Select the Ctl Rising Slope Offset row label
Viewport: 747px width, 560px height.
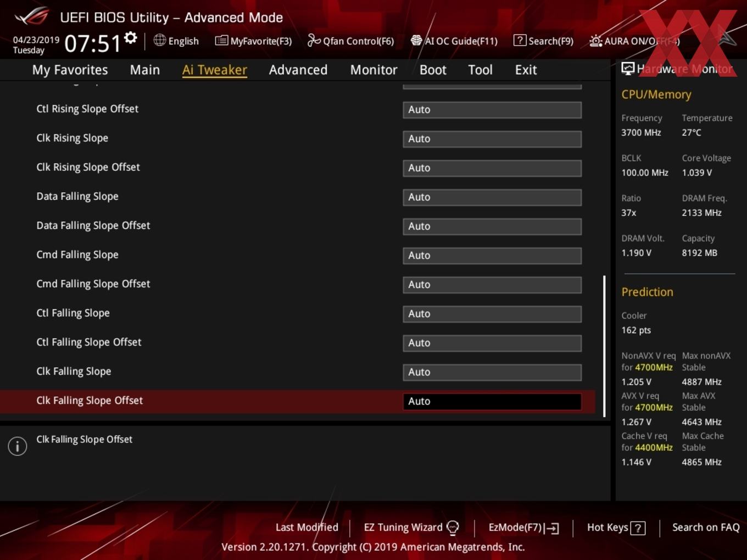tap(87, 109)
